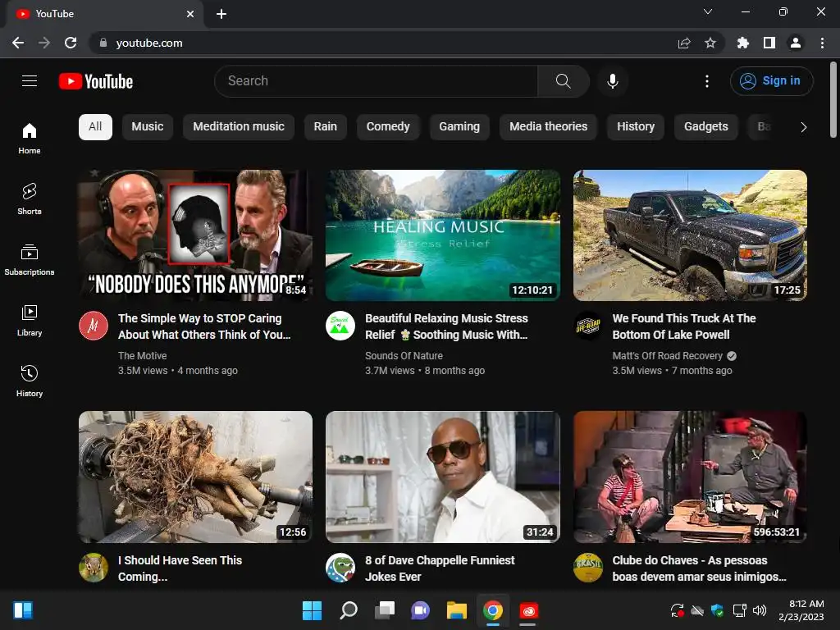Viewport: 840px width, 630px height.
Task: Open Chrome profile icon
Action: pyautogui.click(x=796, y=43)
